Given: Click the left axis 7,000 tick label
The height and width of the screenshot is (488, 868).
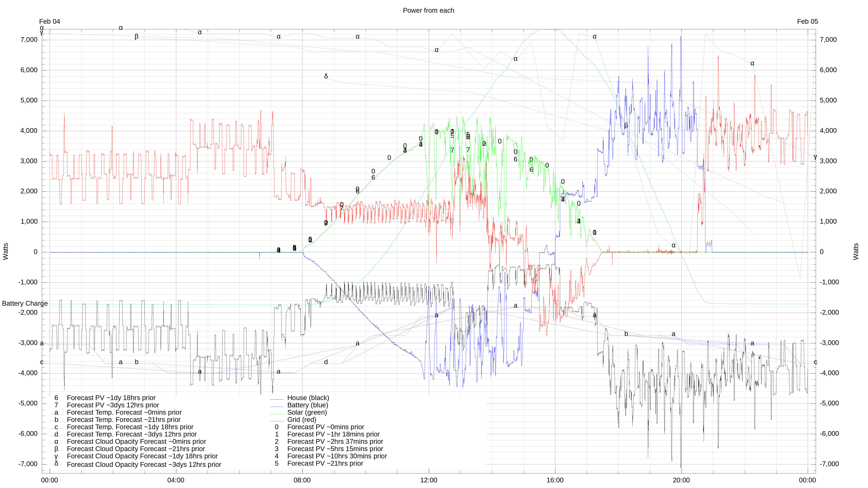Looking at the screenshot, I should (29, 40).
